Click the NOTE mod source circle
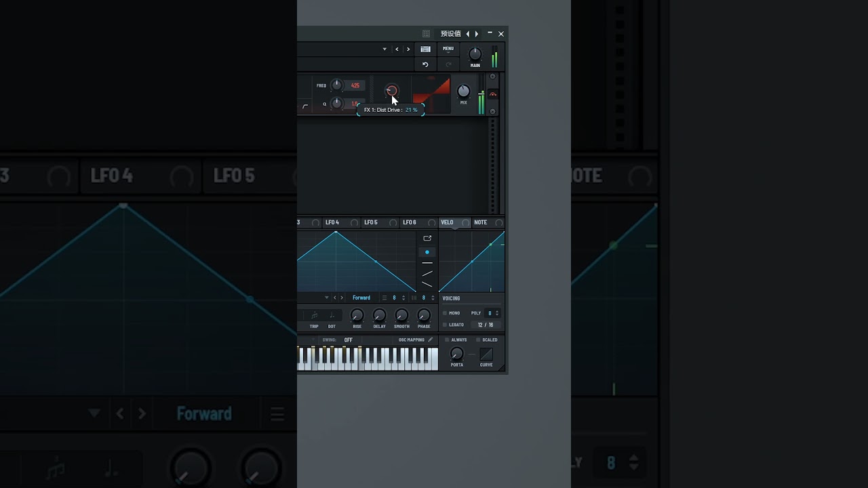Viewport: 868px width, 488px height. pyautogui.click(x=499, y=222)
